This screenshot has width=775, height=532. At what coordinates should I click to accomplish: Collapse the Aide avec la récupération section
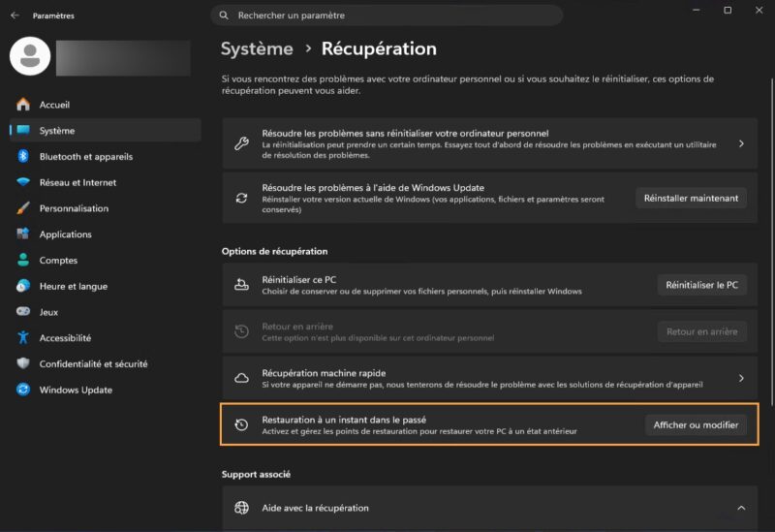tap(741, 508)
